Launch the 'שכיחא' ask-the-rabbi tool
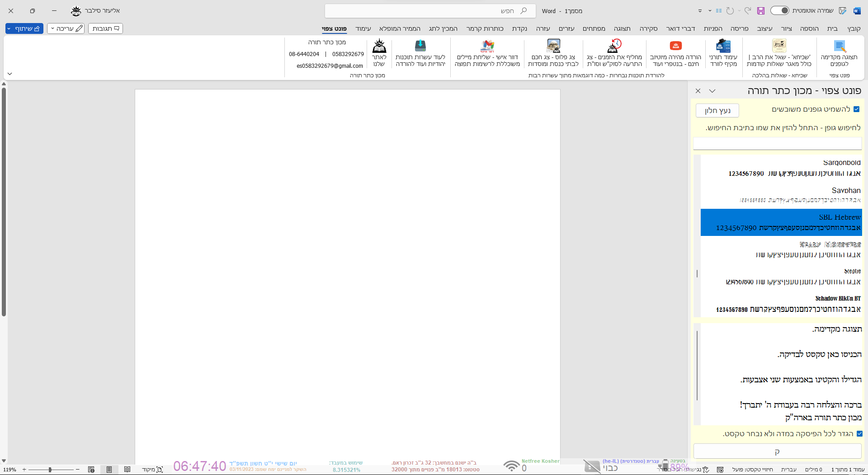 (x=779, y=53)
